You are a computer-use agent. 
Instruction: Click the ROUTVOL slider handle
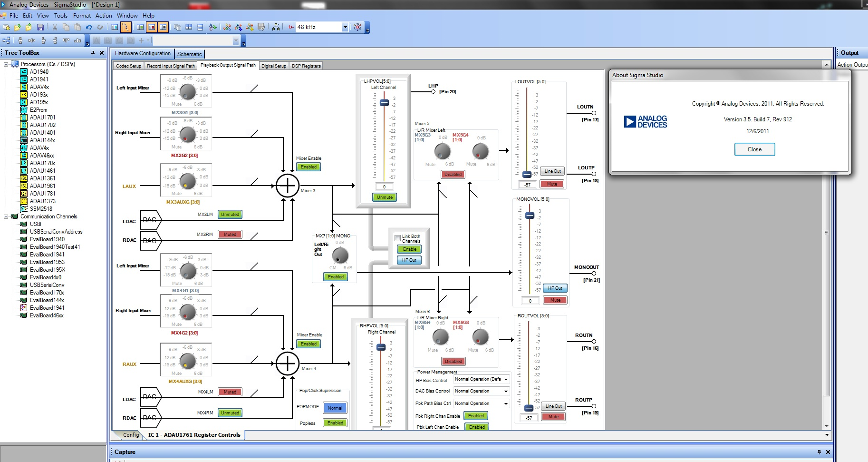point(529,408)
